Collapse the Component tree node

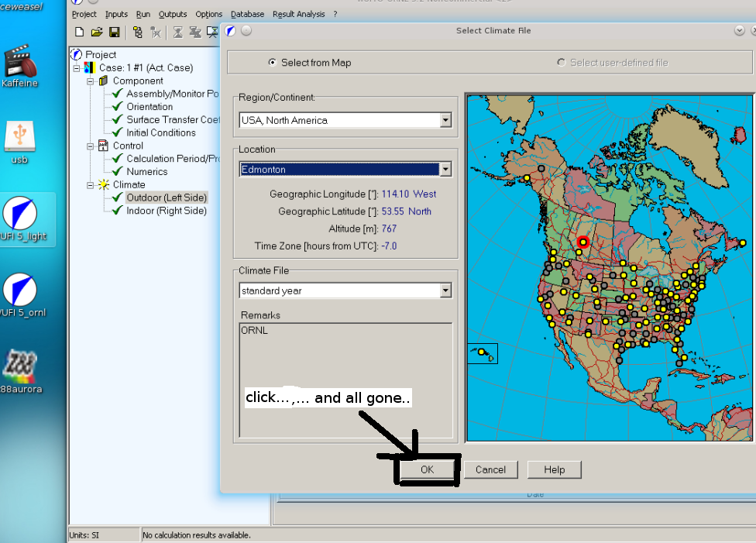(91, 81)
